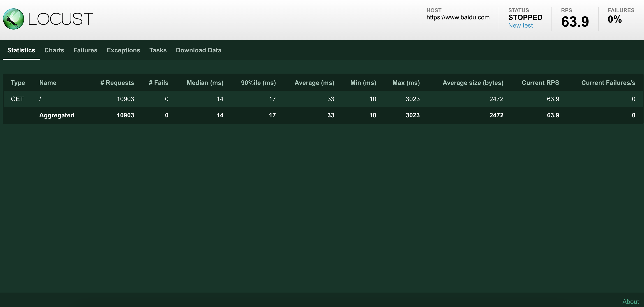Viewport: 644px width, 307px height.
Task: Open the Statistics tab
Action: pos(21,50)
